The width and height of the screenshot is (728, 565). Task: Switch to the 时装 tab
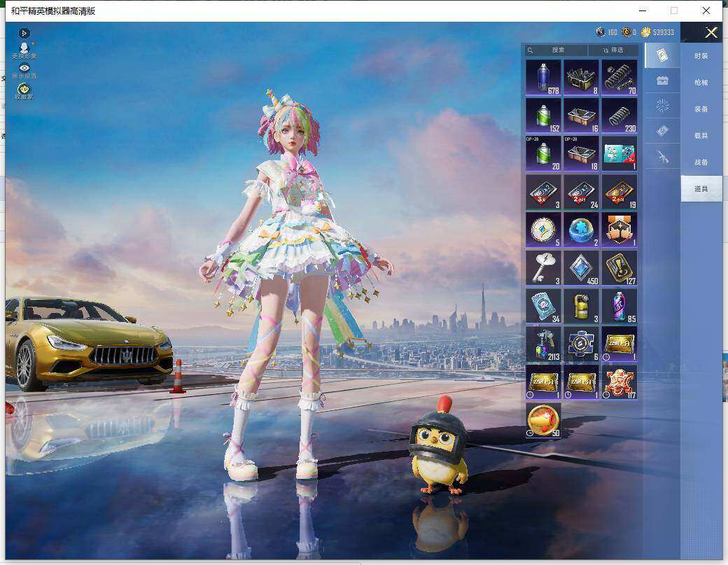(701, 56)
